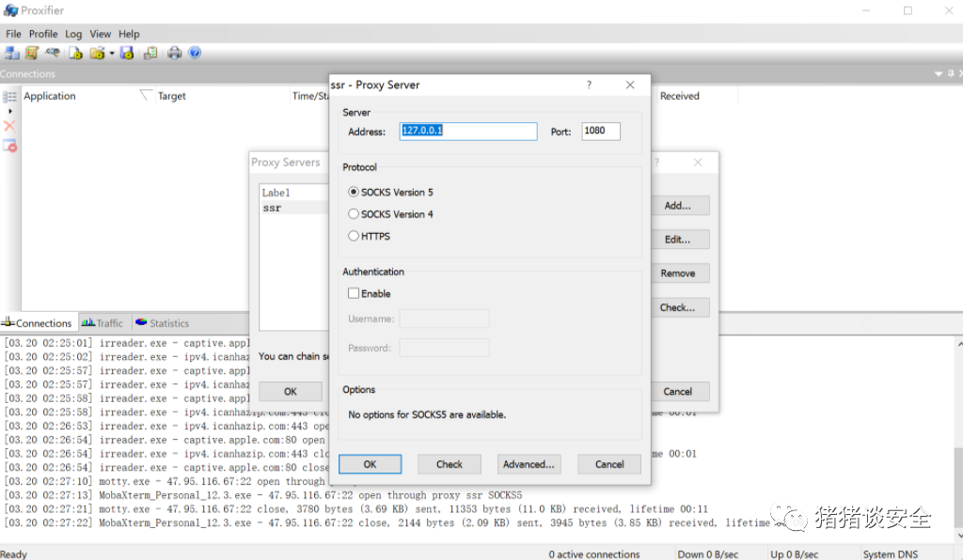Open the Help menu
Image resolution: width=963 pixels, height=560 pixels.
tap(129, 34)
